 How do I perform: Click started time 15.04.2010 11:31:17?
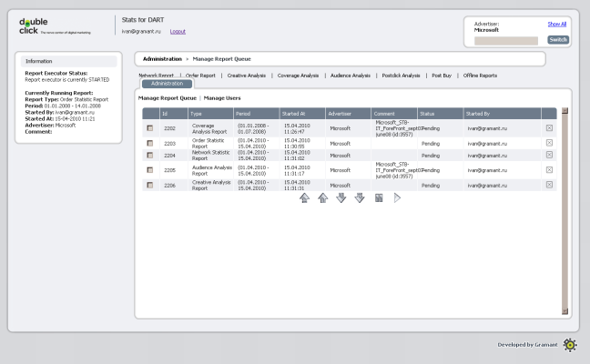pyautogui.click(x=297, y=170)
